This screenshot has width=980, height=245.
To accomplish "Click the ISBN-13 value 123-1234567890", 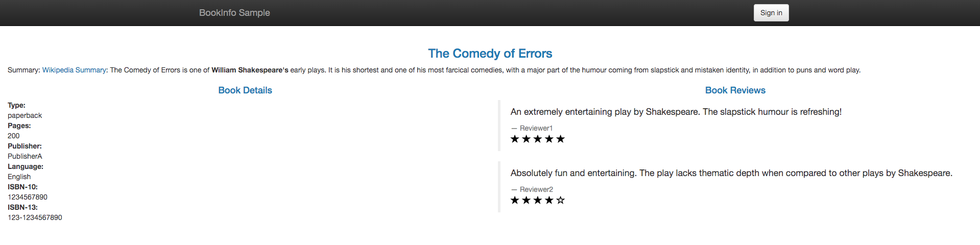I will point(35,217).
